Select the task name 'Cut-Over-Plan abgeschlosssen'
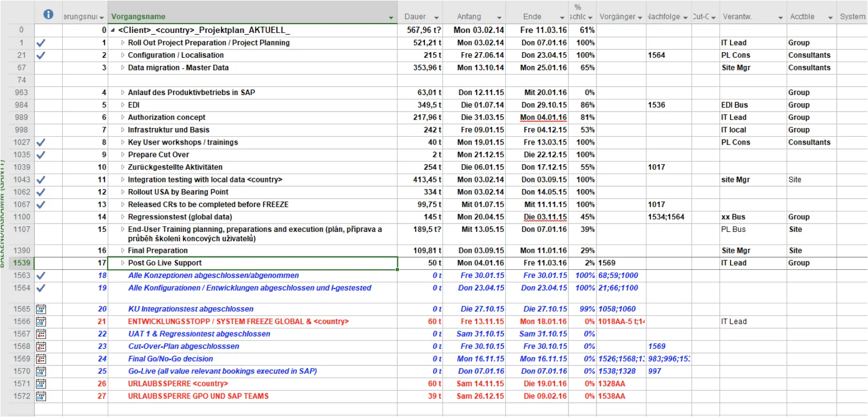This screenshot has width=868, height=417. click(x=184, y=347)
